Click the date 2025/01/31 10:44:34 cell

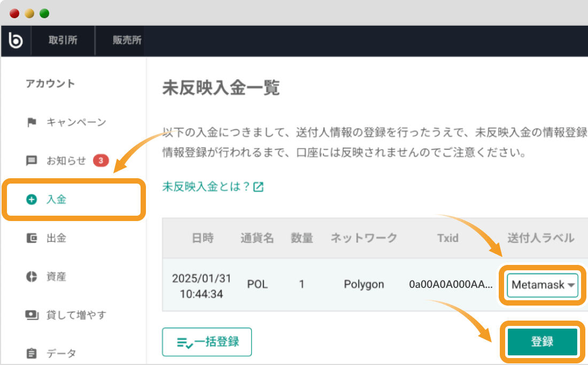click(x=202, y=286)
